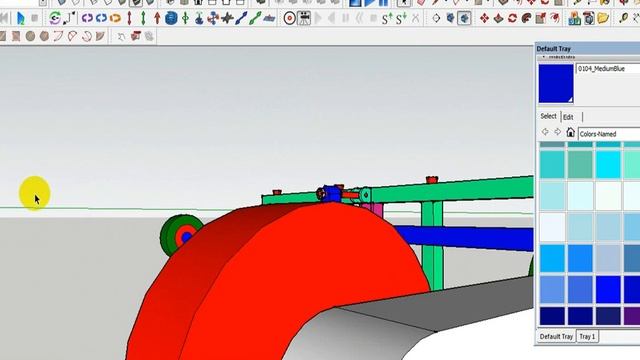Open the 3D Warehouse colored blocks icon
The image size is (640, 360).
pyautogui.click(x=575, y=18)
